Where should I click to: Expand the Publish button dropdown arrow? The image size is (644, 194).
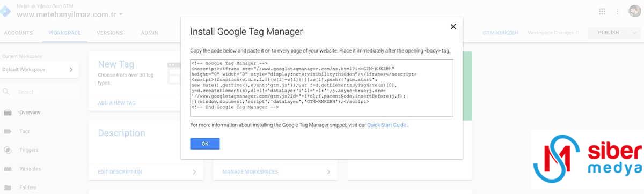pyautogui.click(x=631, y=33)
